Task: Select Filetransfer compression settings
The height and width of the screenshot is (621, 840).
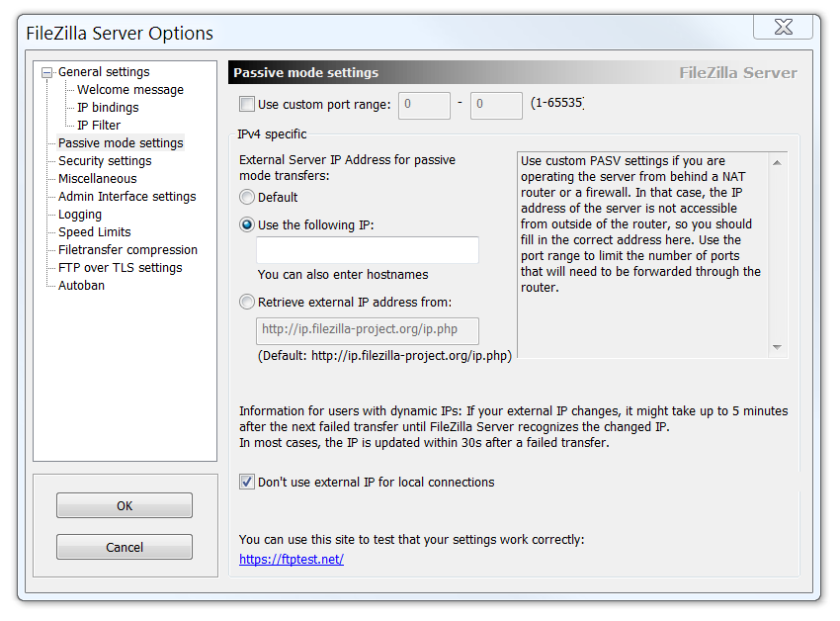Action: pyautogui.click(x=127, y=249)
